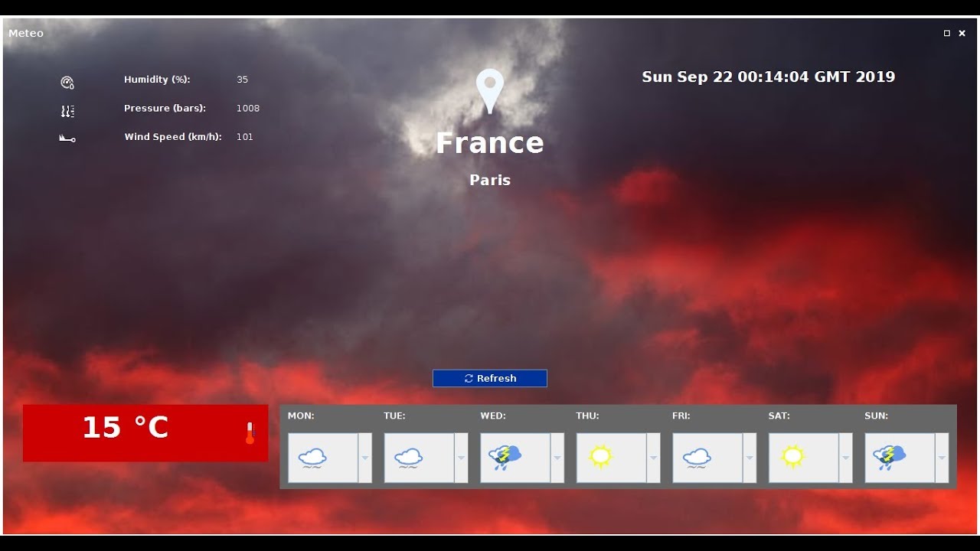Screen dimensions: 980x551
Task: Click Saturday's sunny weather icon
Action: (793, 457)
